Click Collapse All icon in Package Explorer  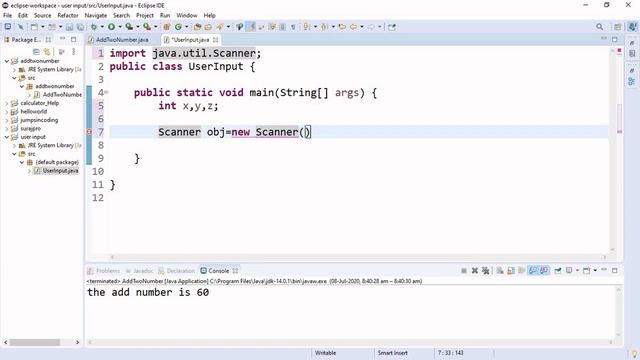(36, 52)
